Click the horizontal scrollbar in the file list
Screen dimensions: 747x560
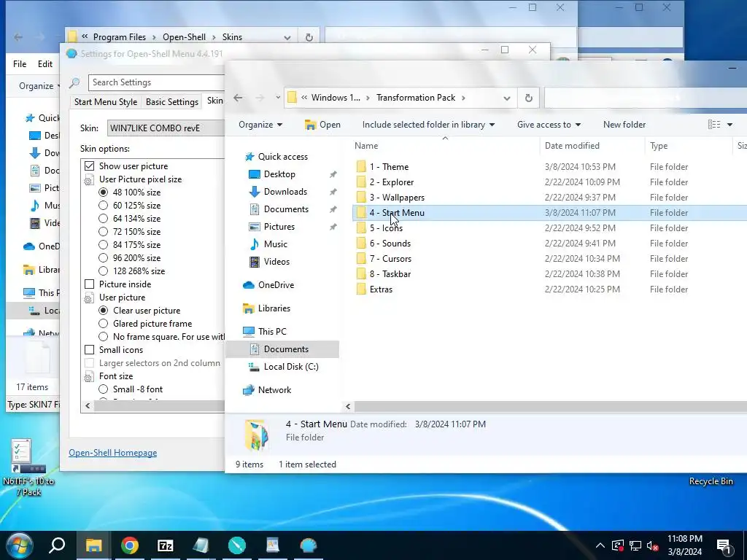coord(550,407)
